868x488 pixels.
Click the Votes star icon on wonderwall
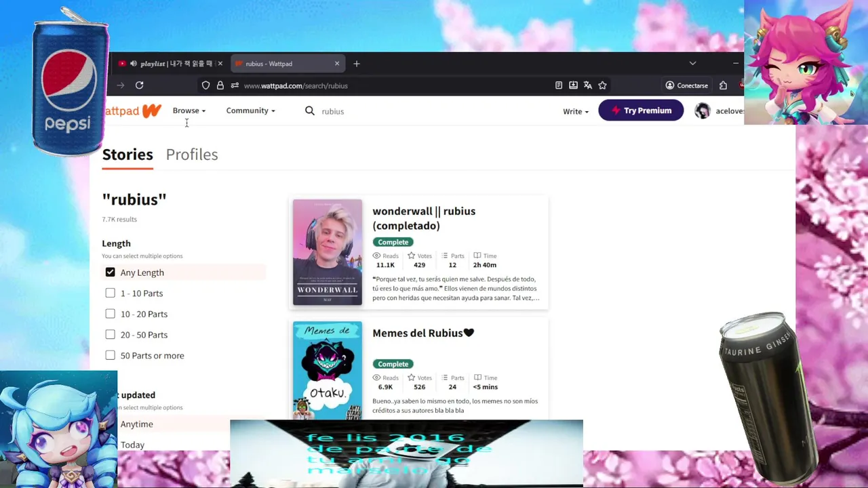point(411,256)
